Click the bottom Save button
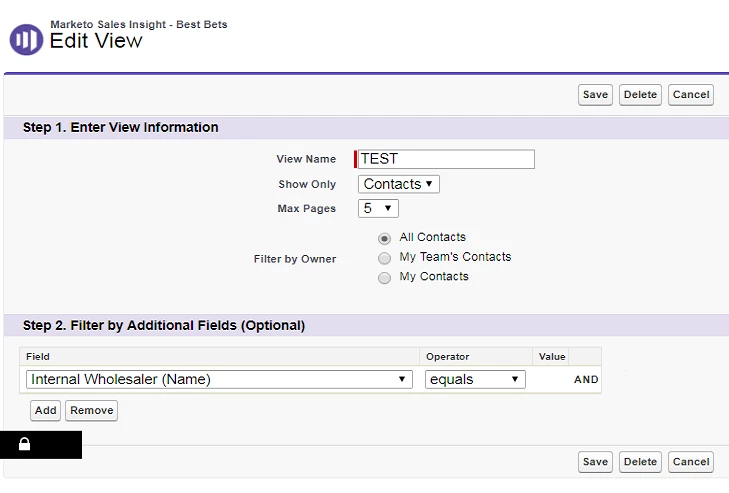Viewport: 729px width, 493px height. coord(595,462)
